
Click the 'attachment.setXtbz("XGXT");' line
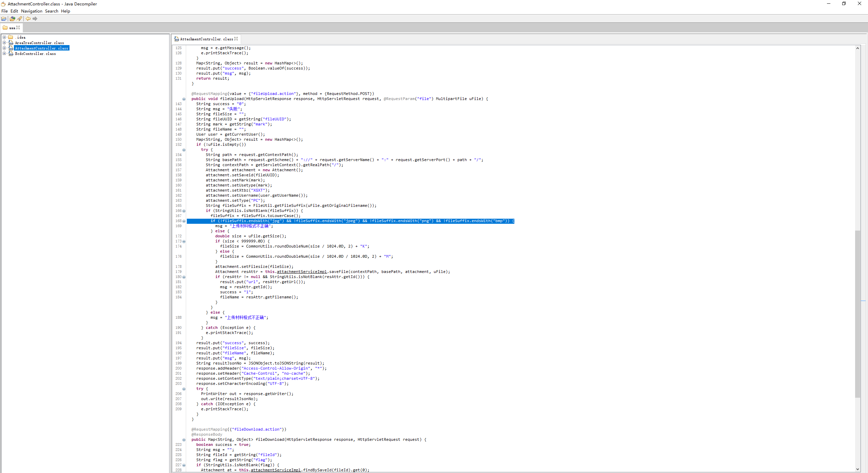pyautogui.click(x=238, y=191)
